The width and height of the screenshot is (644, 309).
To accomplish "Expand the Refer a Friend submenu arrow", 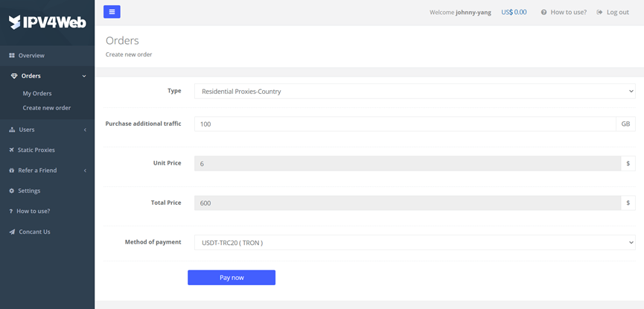I will click(x=85, y=171).
